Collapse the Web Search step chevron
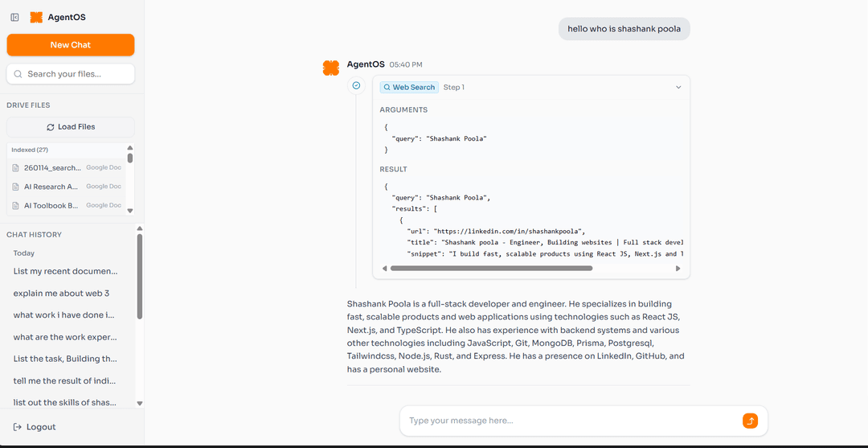Image resolution: width=868 pixels, height=448 pixels. [678, 87]
